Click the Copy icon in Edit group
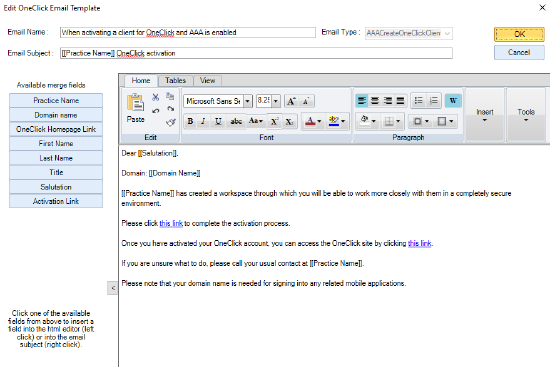 tap(170, 96)
